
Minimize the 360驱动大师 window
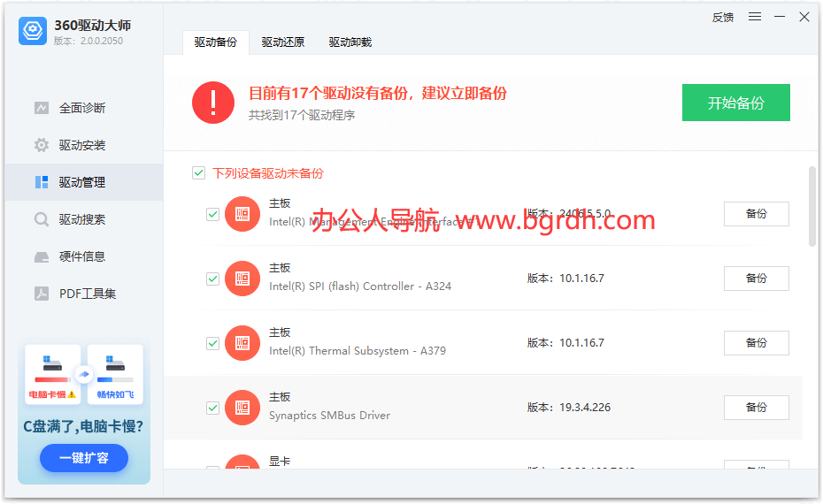click(x=780, y=17)
